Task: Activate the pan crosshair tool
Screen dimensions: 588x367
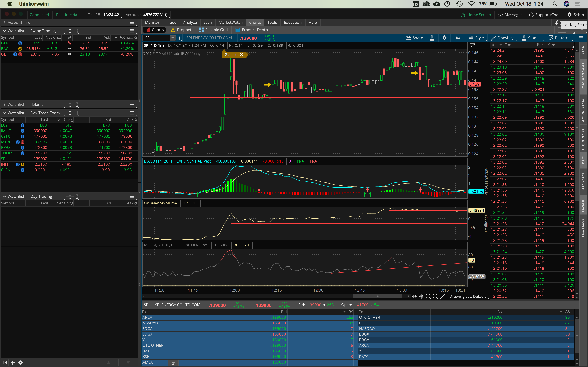Action: click(x=421, y=296)
